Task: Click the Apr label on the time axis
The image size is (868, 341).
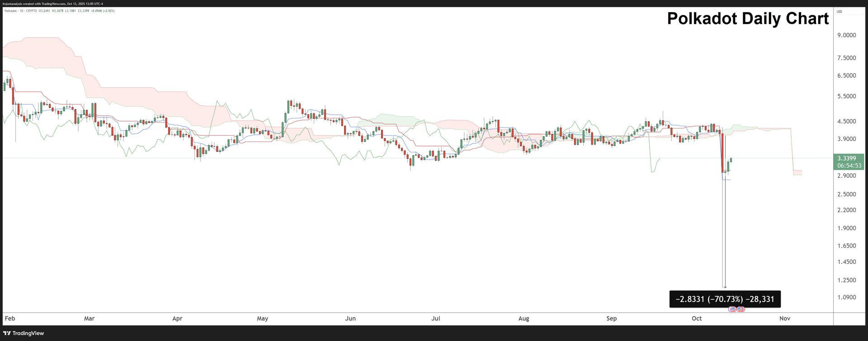Action: 177,318
